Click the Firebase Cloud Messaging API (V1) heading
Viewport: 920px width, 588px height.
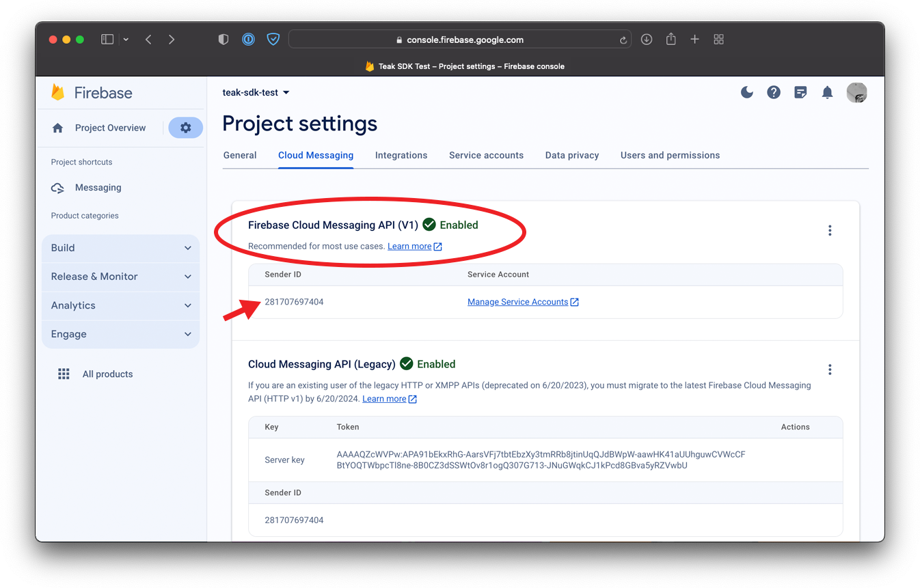point(333,225)
